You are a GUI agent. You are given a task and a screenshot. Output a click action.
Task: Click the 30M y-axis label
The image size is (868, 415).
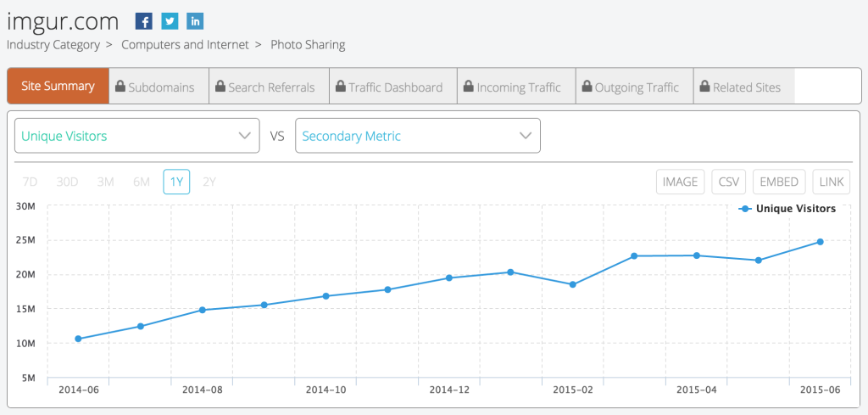tap(25, 206)
